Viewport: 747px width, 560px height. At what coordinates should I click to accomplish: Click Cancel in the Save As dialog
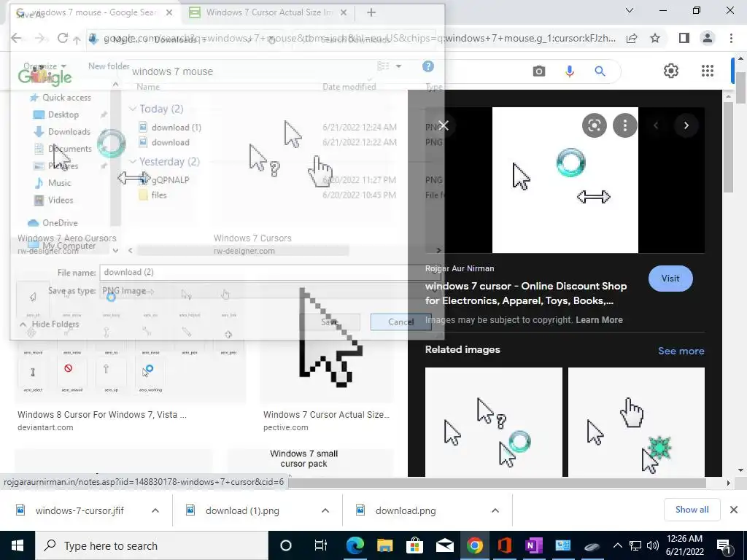click(x=400, y=322)
